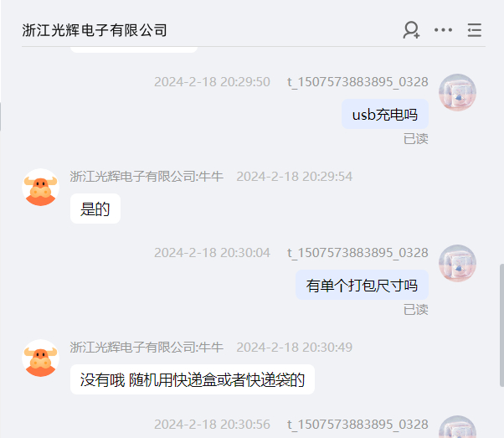Open the three-dot more options menu

[443, 30]
